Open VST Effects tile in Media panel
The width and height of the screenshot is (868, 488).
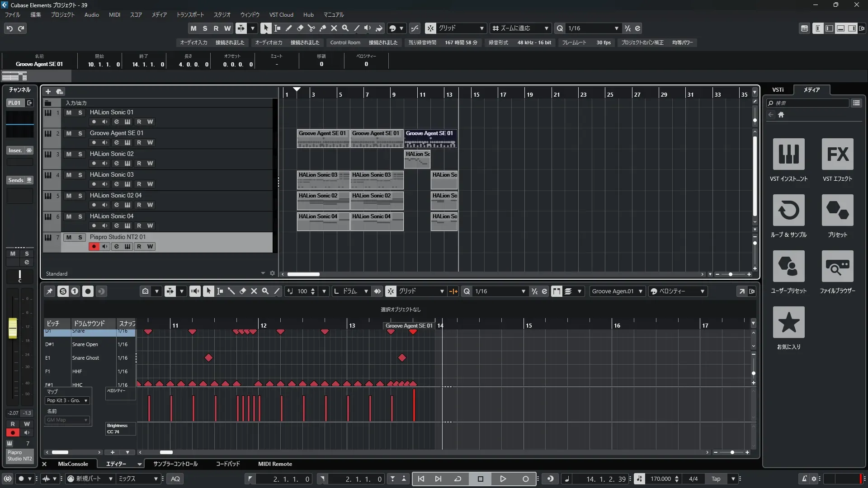pyautogui.click(x=837, y=154)
